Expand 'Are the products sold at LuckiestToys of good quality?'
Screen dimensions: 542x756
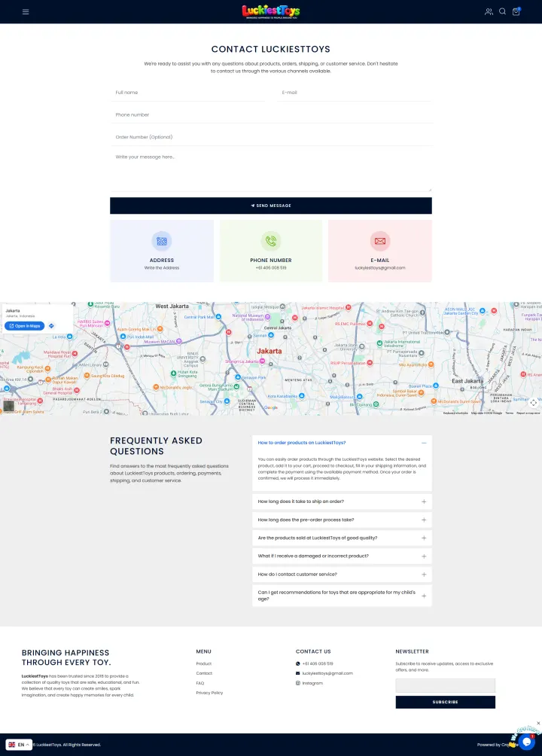(x=342, y=538)
